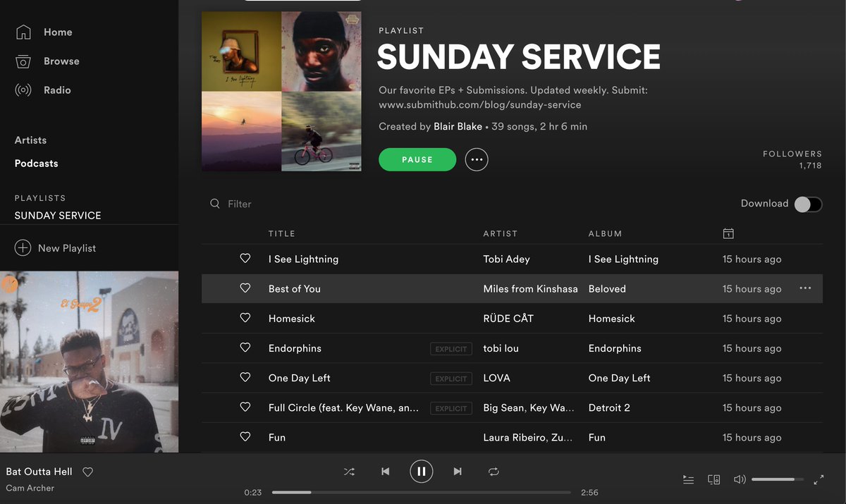Skip to previous track
Screen dimensions: 846x504
tap(385, 472)
